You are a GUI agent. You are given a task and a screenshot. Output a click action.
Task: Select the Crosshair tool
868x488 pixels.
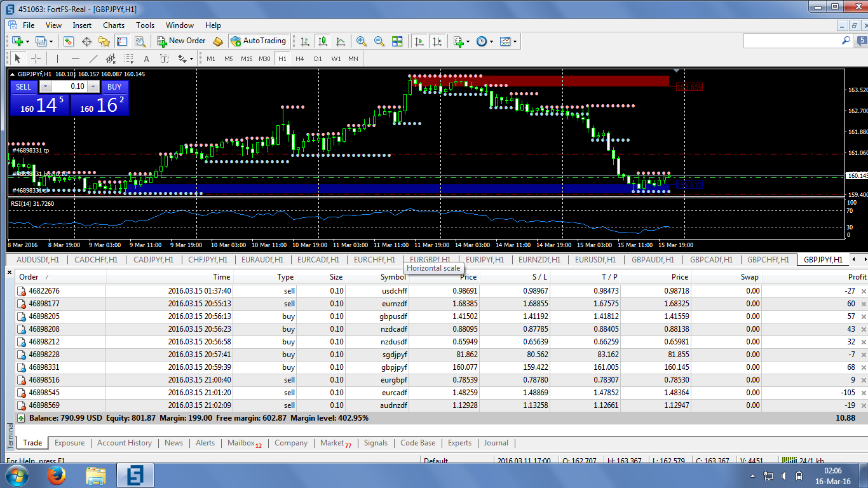coord(36,58)
